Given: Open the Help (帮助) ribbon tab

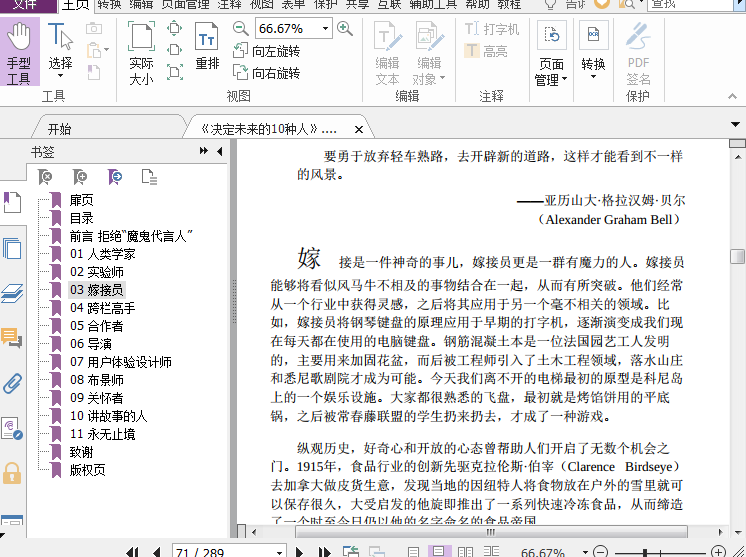Looking at the screenshot, I should (477, 5).
